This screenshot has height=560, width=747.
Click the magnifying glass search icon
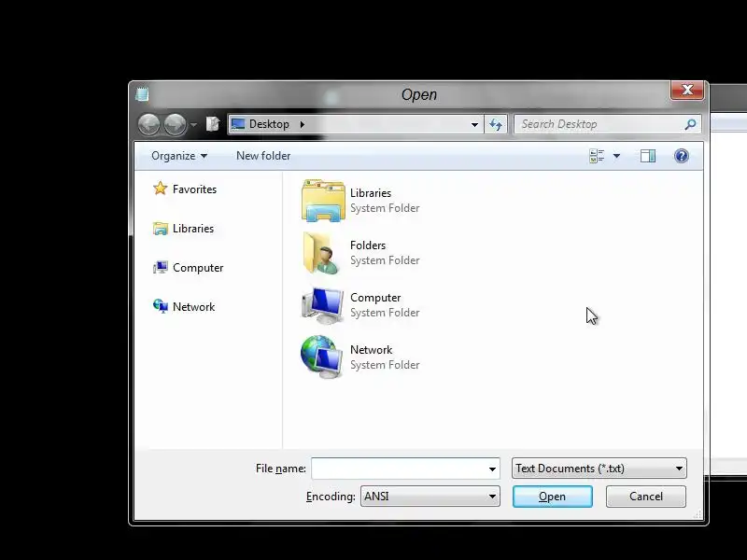[690, 124]
